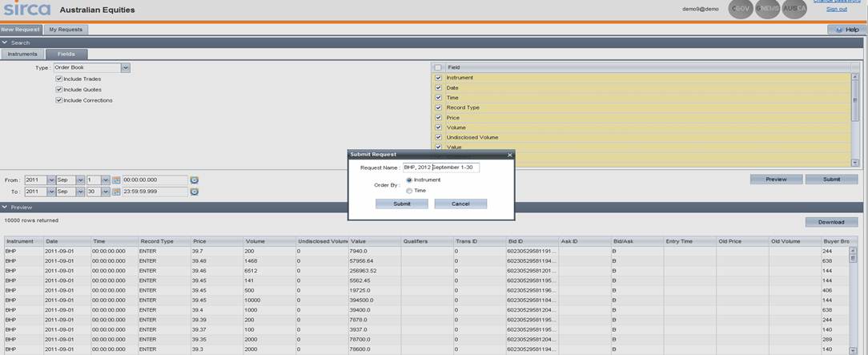This screenshot has width=868, height=355.
Task: Click the scroll-down arrow of the Field list
Action: tap(854, 163)
